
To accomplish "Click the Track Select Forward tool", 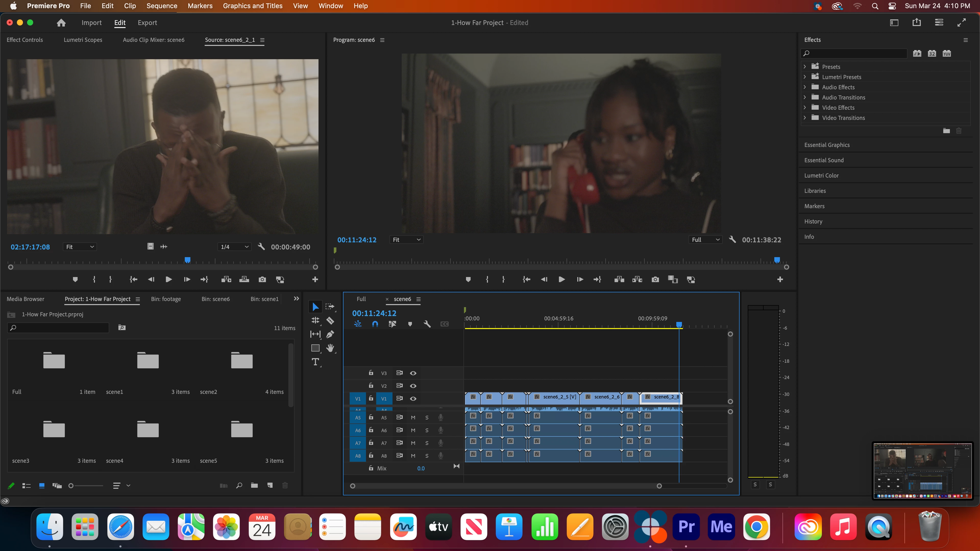I will [330, 306].
